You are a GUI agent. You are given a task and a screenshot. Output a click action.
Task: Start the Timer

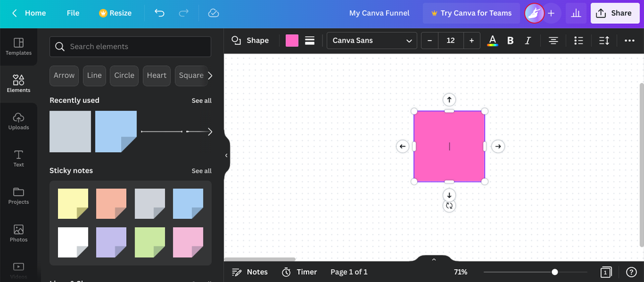tap(299, 272)
